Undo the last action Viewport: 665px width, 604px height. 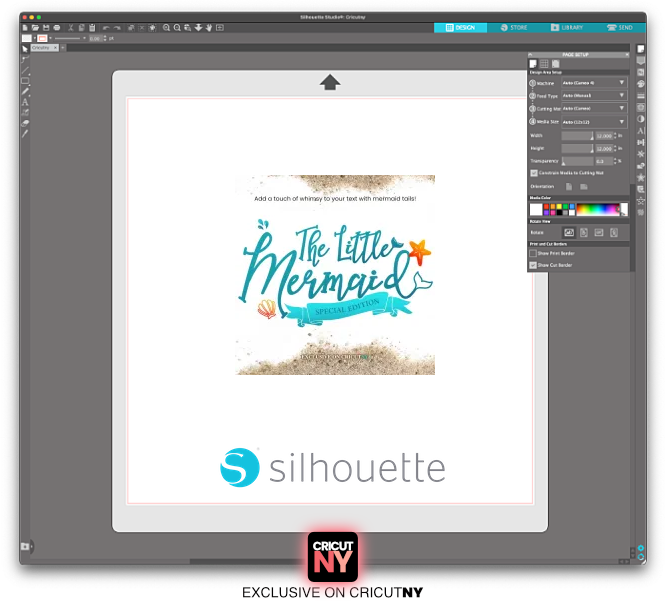pos(106,28)
